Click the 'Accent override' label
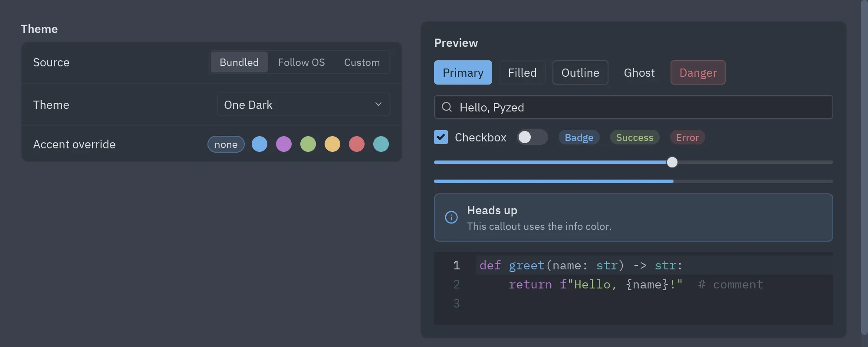 74,144
